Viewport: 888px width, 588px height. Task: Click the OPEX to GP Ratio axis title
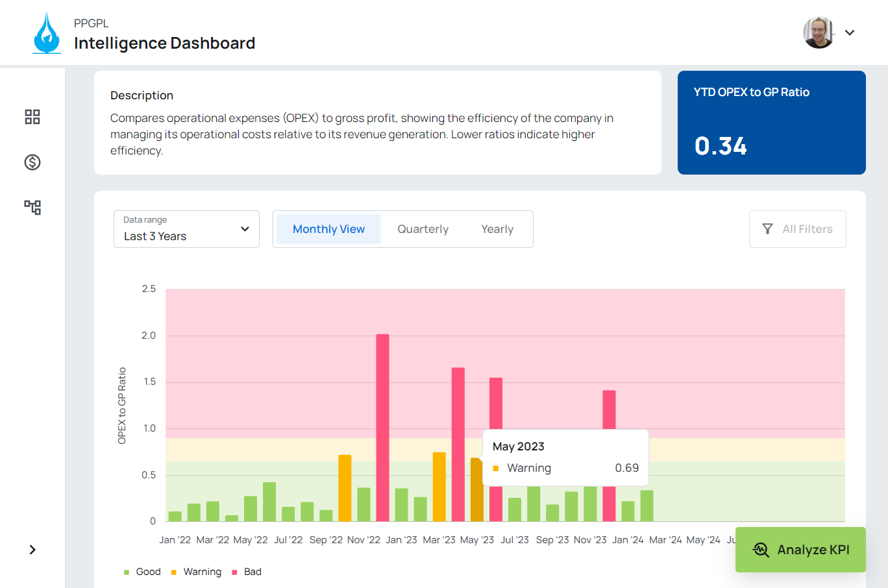122,406
